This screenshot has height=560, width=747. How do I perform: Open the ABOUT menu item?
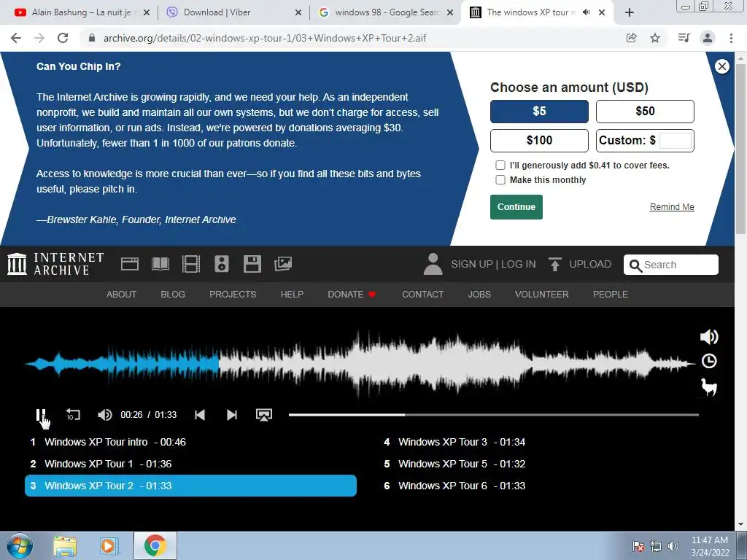pyautogui.click(x=122, y=295)
